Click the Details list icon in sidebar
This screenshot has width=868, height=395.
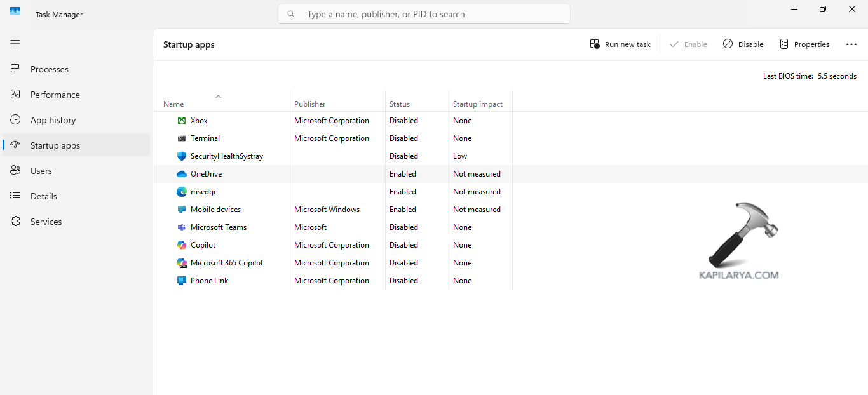[15, 196]
